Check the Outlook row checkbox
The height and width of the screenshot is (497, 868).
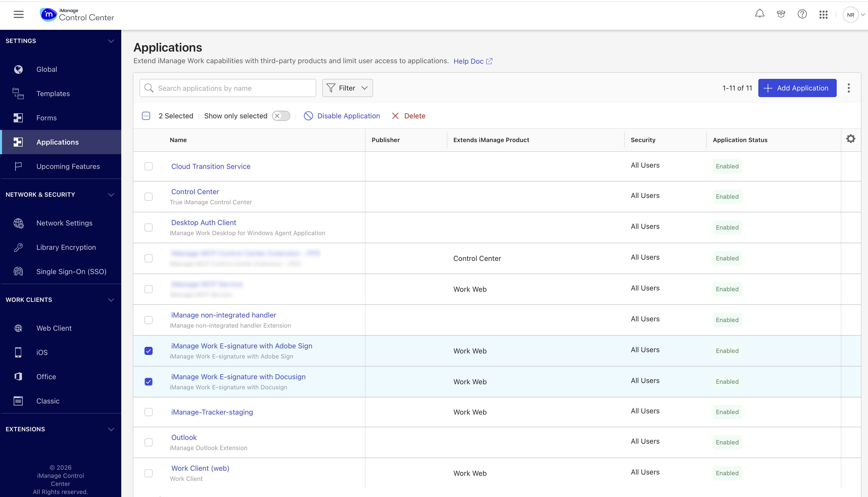pyautogui.click(x=149, y=443)
